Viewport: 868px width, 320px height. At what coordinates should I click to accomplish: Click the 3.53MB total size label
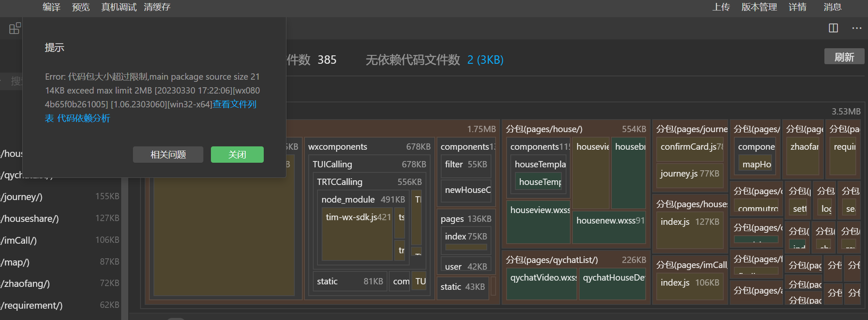[846, 111]
